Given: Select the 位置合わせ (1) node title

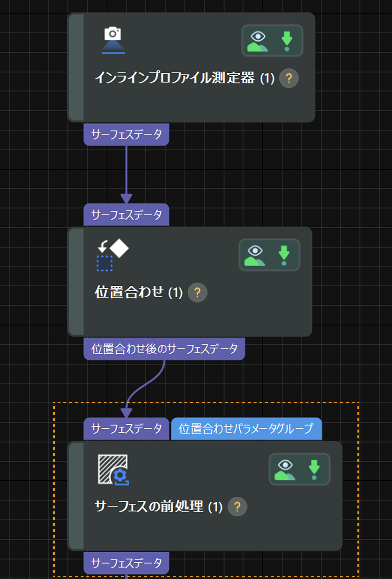Looking at the screenshot, I should point(139,292).
